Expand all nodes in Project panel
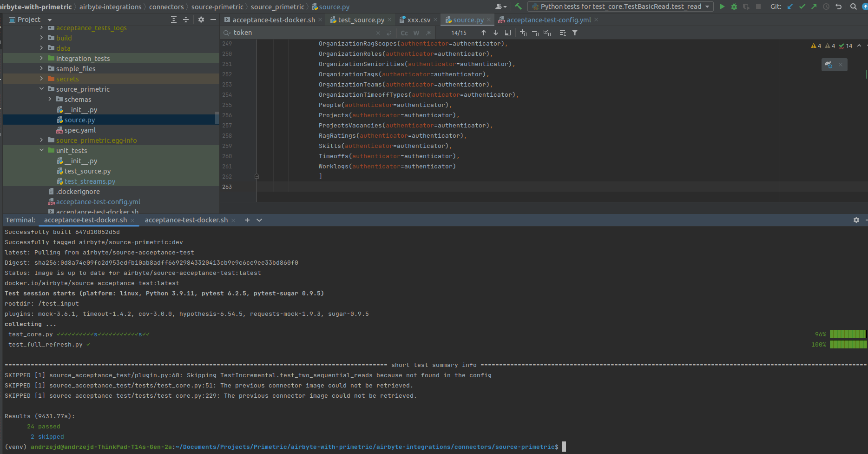Viewport: 868px width, 454px height. [174, 20]
